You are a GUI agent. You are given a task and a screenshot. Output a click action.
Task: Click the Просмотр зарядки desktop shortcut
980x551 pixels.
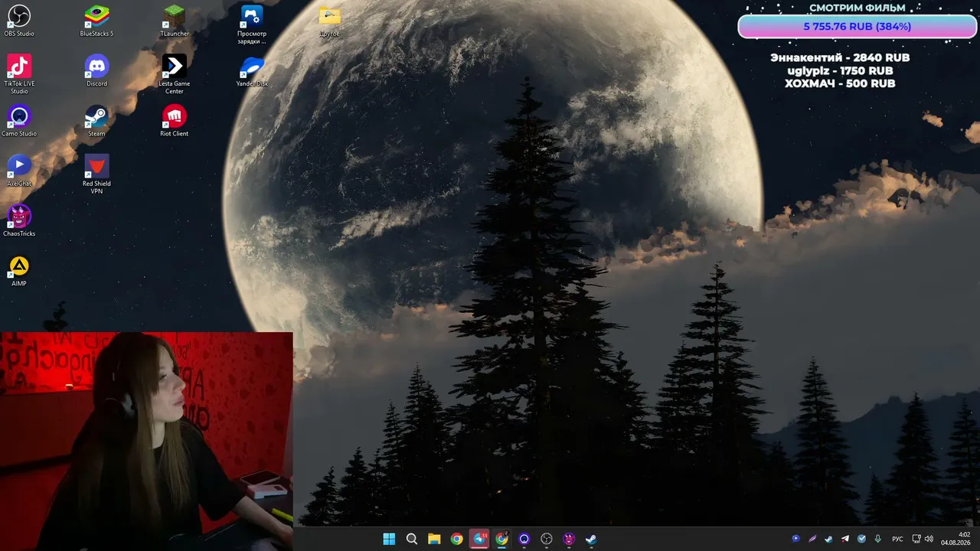click(x=252, y=24)
